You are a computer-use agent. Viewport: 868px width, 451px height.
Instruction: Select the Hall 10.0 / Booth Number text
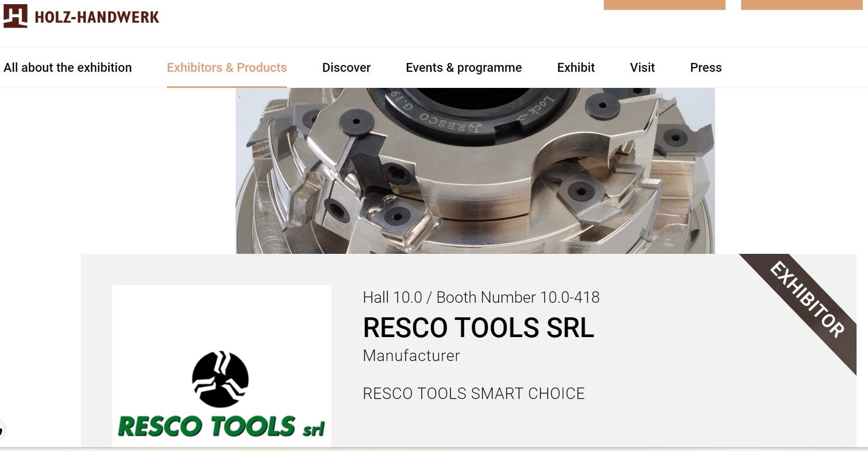click(x=481, y=297)
